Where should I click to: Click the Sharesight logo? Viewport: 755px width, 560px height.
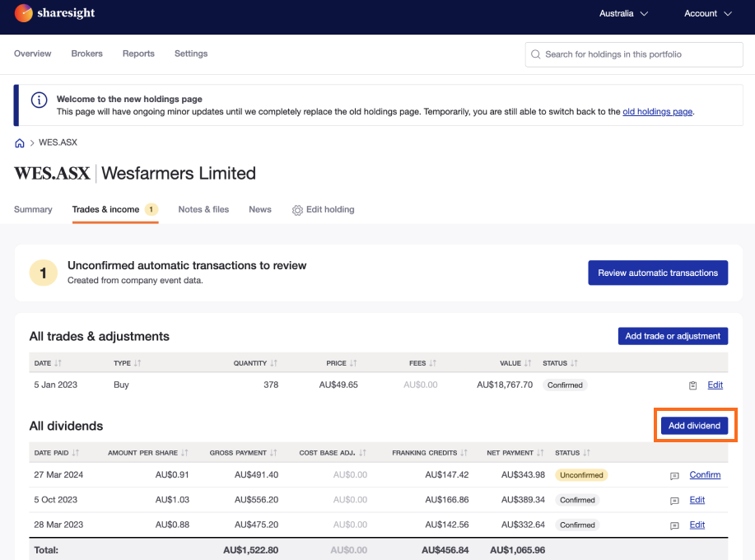pyautogui.click(x=54, y=13)
